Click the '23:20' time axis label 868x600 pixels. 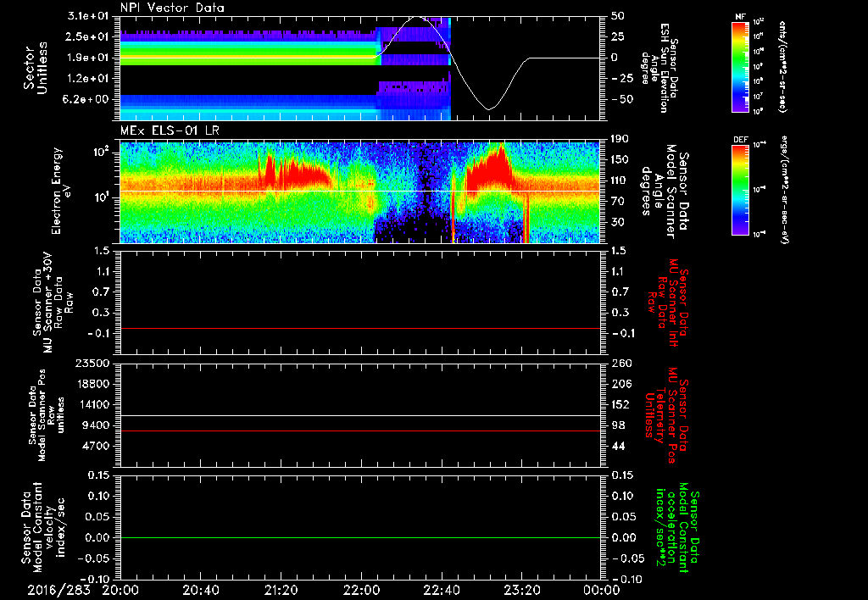coord(521,591)
